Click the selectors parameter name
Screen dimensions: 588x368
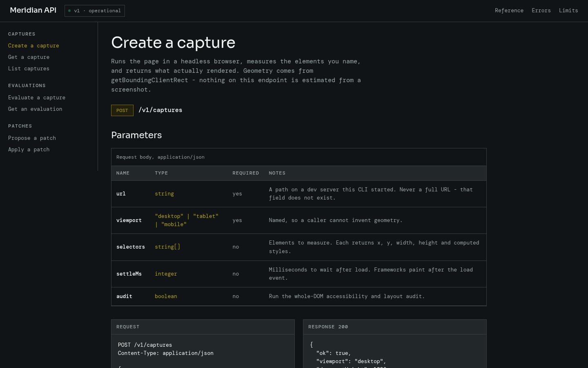tap(131, 247)
